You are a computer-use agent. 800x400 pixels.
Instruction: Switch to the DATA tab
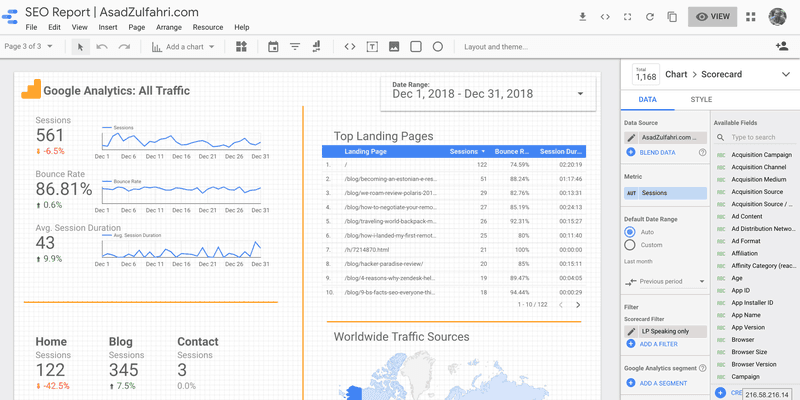(647, 99)
